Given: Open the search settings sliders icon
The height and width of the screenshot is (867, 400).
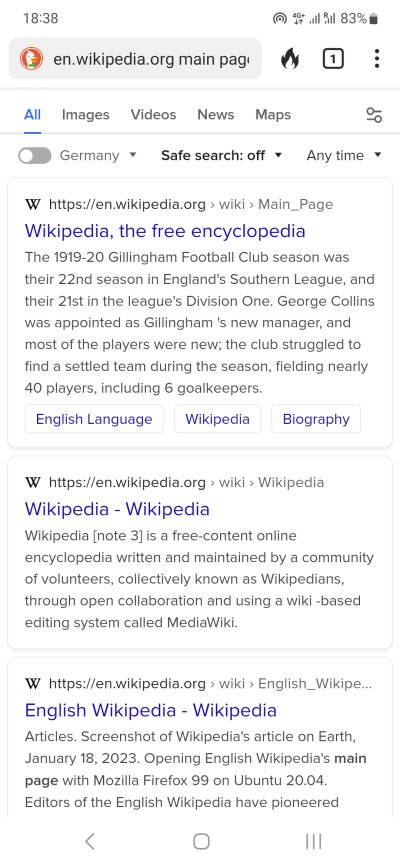Looking at the screenshot, I should 375,115.
